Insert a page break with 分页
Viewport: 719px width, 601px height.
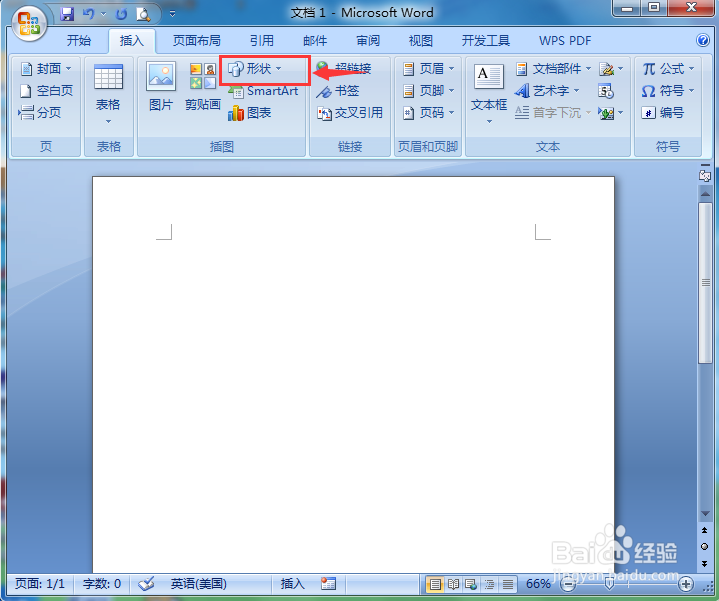(40, 113)
